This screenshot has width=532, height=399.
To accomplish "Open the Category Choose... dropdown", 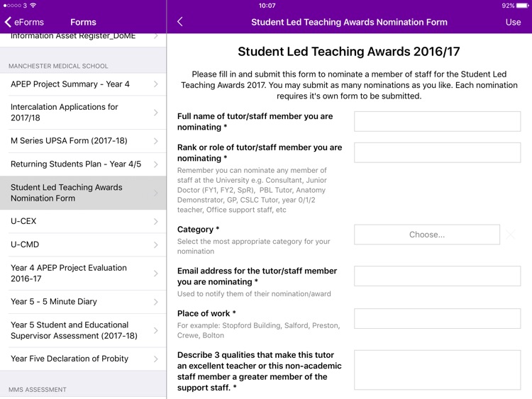I will click(427, 235).
